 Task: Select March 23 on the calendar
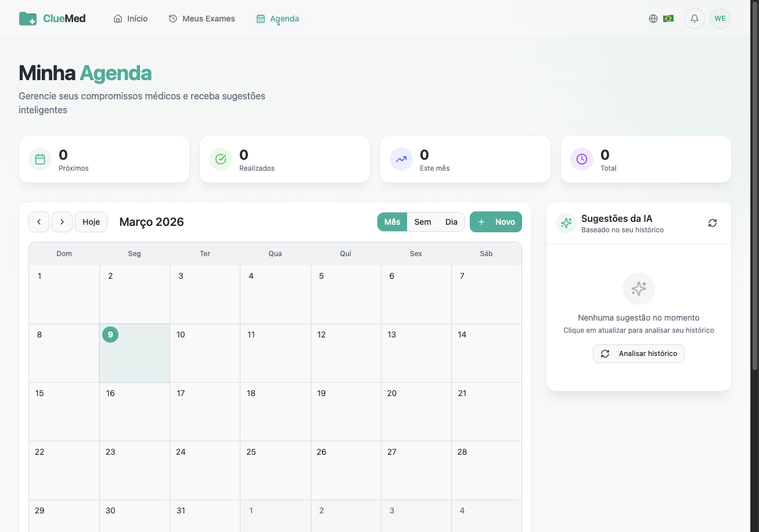point(135,470)
